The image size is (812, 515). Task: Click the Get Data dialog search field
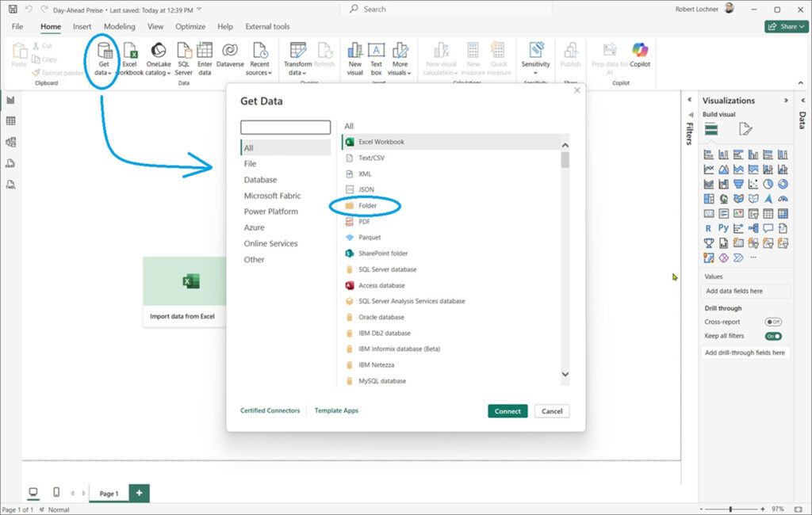[x=285, y=128]
